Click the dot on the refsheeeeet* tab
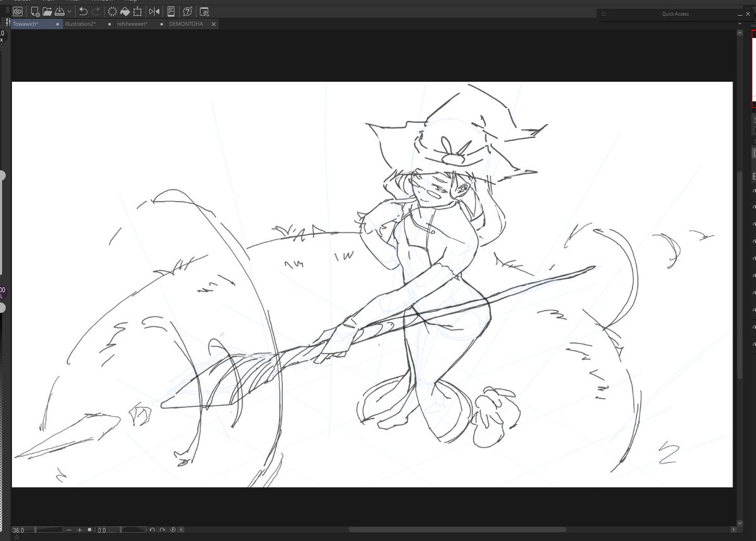 click(162, 24)
